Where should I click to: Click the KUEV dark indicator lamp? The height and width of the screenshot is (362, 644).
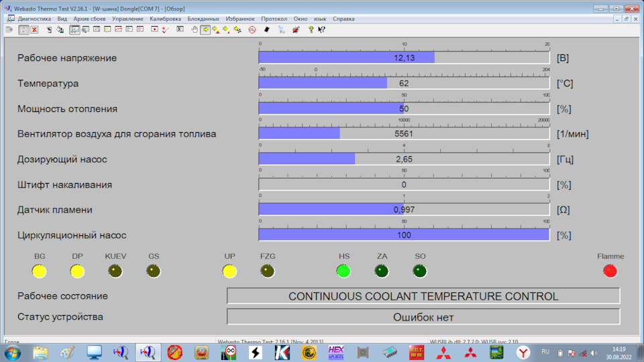[115, 271]
